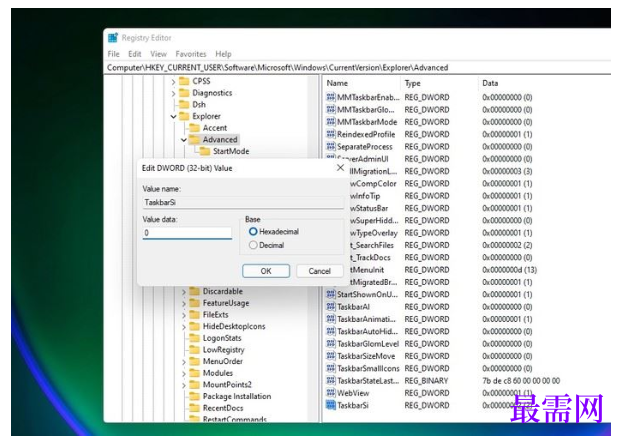Viewport: 622px width, 440px height.
Task: Click the 7b de c8 60 binary data cell
Action: (x=521, y=380)
